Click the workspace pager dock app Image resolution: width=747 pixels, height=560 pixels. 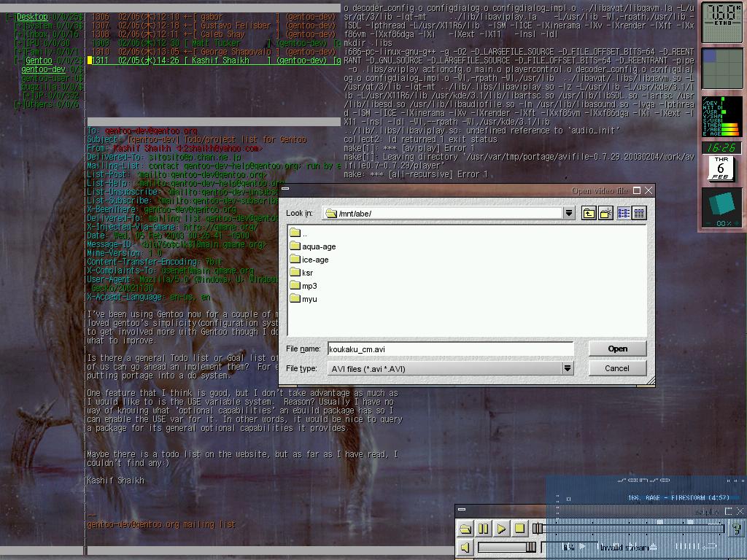click(x=721, y=68)
